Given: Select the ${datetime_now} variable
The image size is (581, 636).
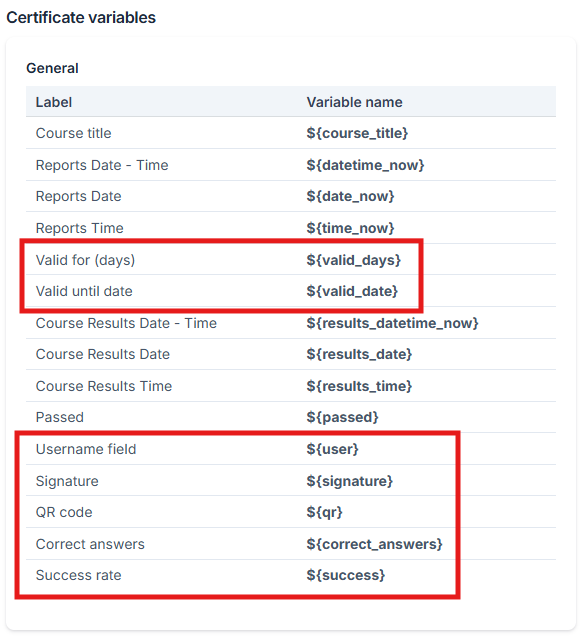Looking at the screenshot, I should (x=365, y=165).
